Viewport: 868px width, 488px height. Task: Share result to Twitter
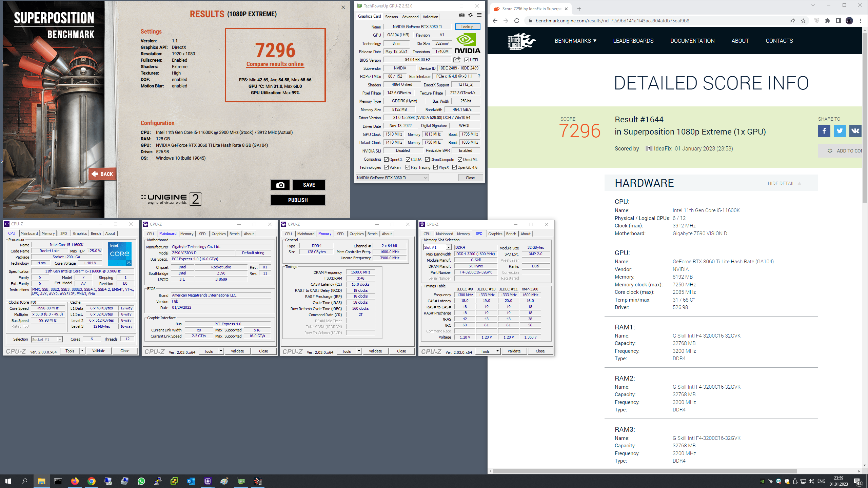click(x=840, y=131)
